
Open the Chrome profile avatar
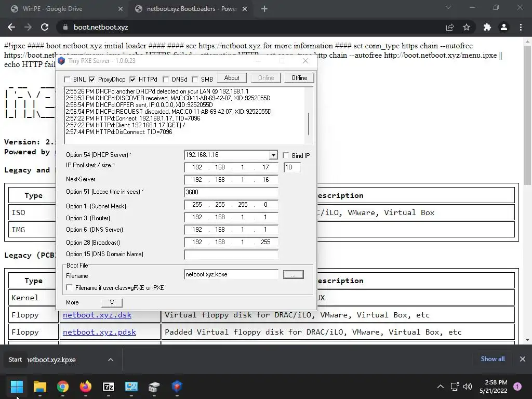coord(504,27)
